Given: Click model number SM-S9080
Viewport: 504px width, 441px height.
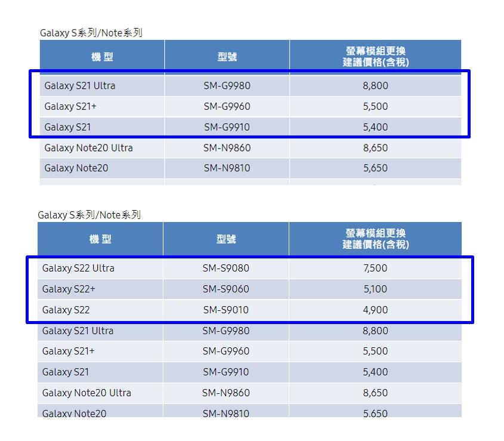Looking at the screenshot, I should tap(225, 269).
